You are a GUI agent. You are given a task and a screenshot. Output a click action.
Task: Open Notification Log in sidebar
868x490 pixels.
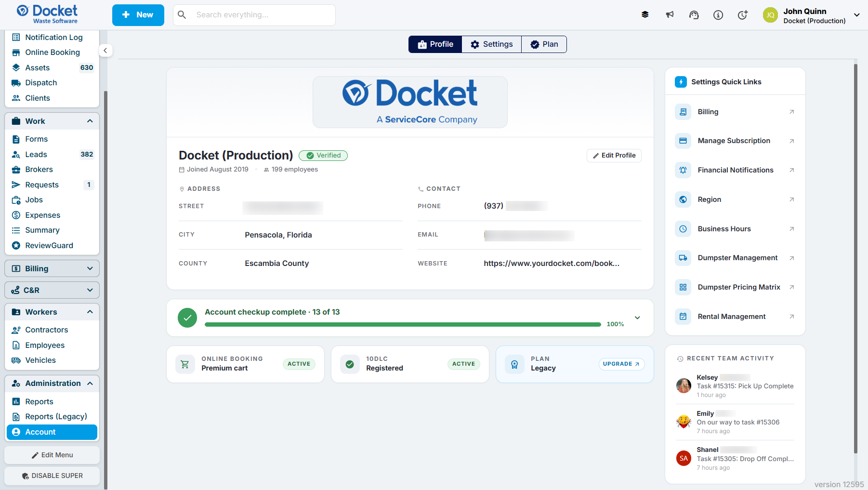click(x=52, y=37)
